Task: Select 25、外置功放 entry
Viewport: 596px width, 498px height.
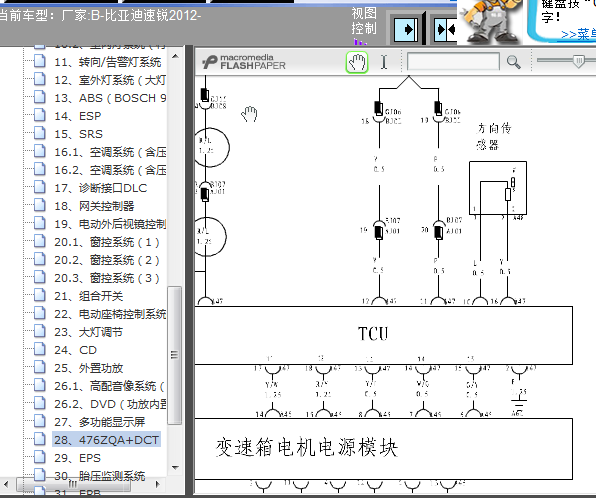Action: click(x=89, y=368)
